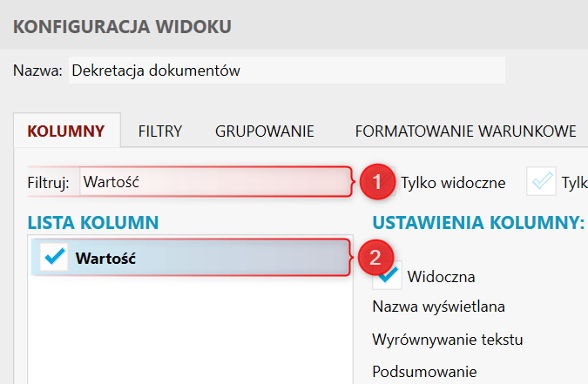Focus the Filtruj input containing Wartość
This screenshot has height=384, width=588.
[213, 183]
